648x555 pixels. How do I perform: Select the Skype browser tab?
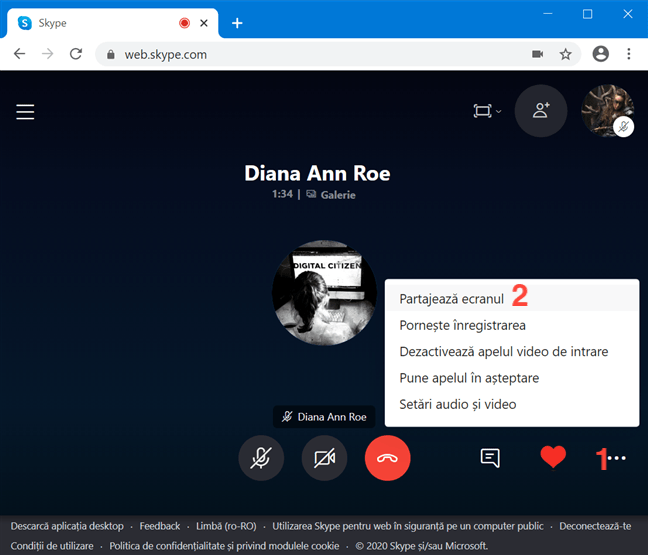tap(112, 23)
